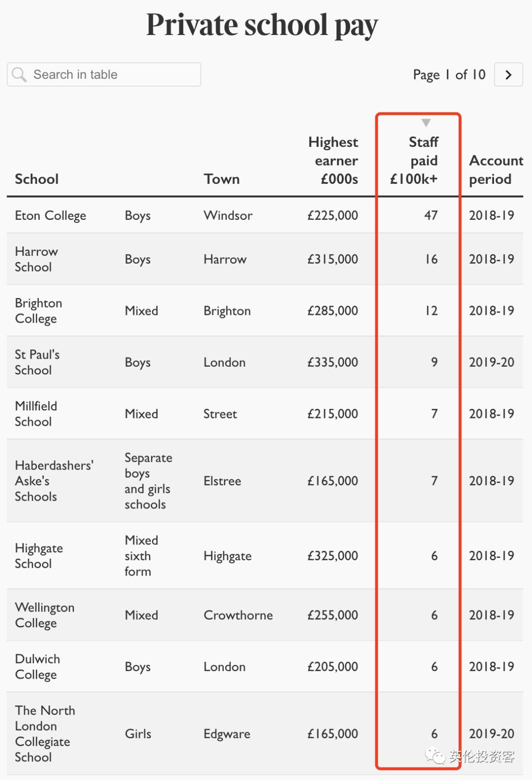532x780 pixels.
Task: Click the Search in table field
Action: point(113,74)
